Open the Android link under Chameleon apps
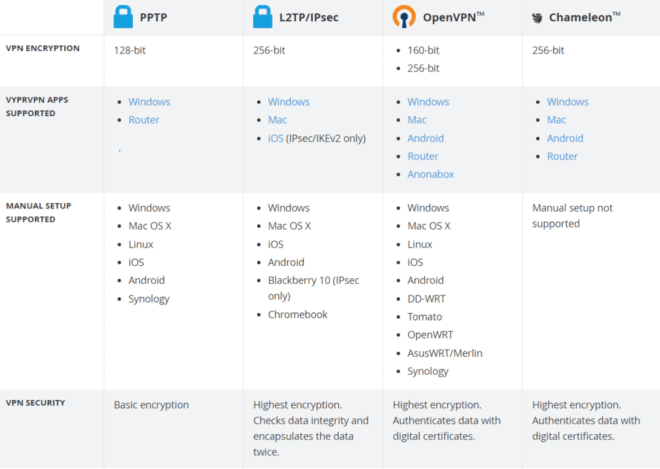 565,139
